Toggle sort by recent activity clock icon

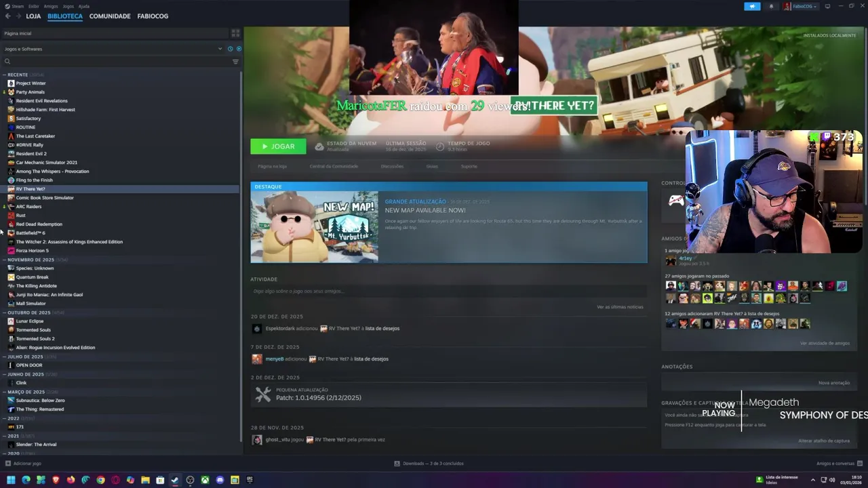click(230, 49)
